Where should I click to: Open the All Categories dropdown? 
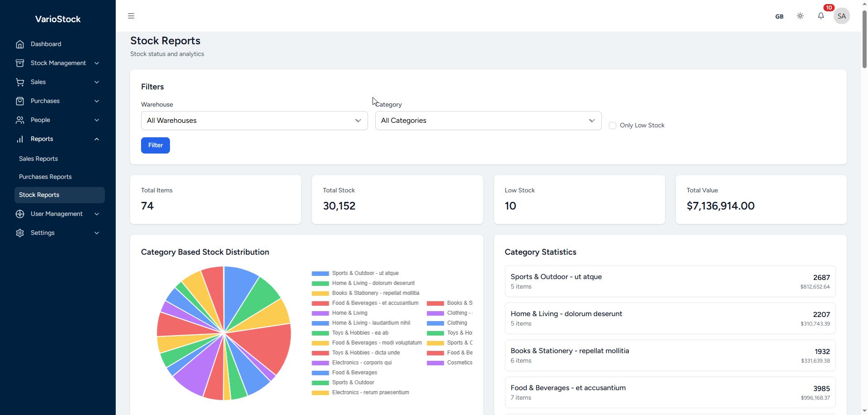[x=488, y=121]
